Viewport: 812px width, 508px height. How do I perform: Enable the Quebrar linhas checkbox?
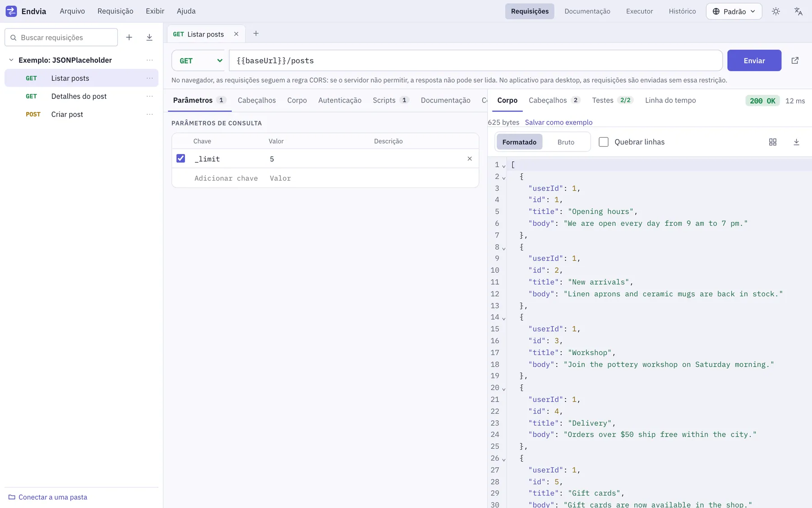click(x=604, y=142)
